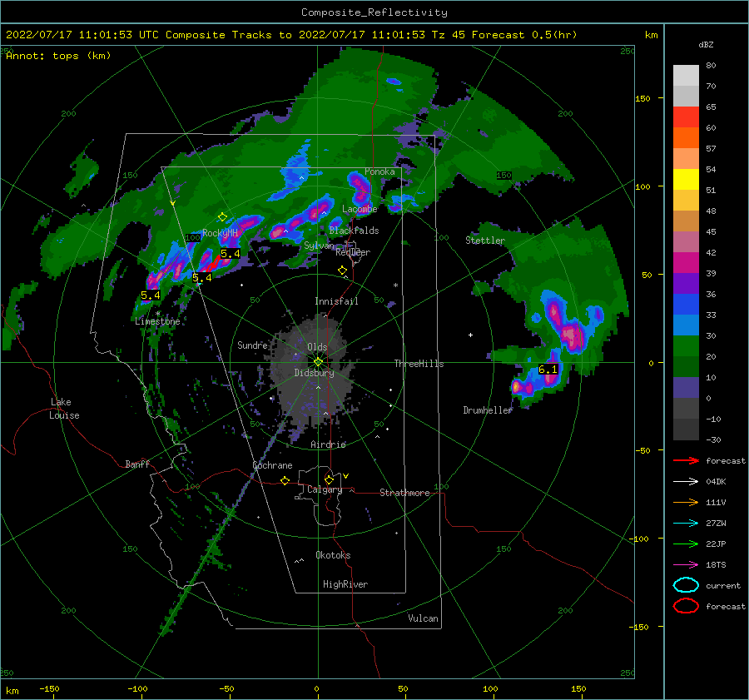Screen dimensions: 749x700
Task: Click the yellow diamond marker below RedDeer
Action: click(x=342, y=271)
